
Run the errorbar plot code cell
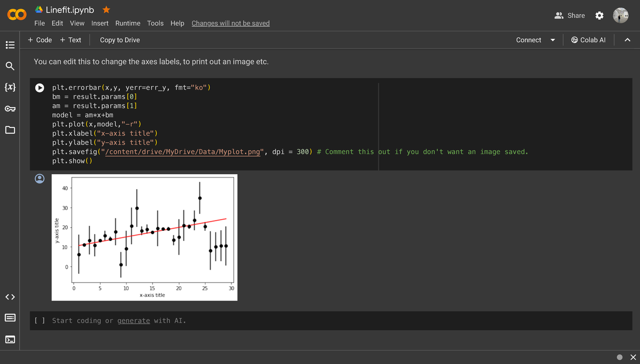tap(39, 87)
